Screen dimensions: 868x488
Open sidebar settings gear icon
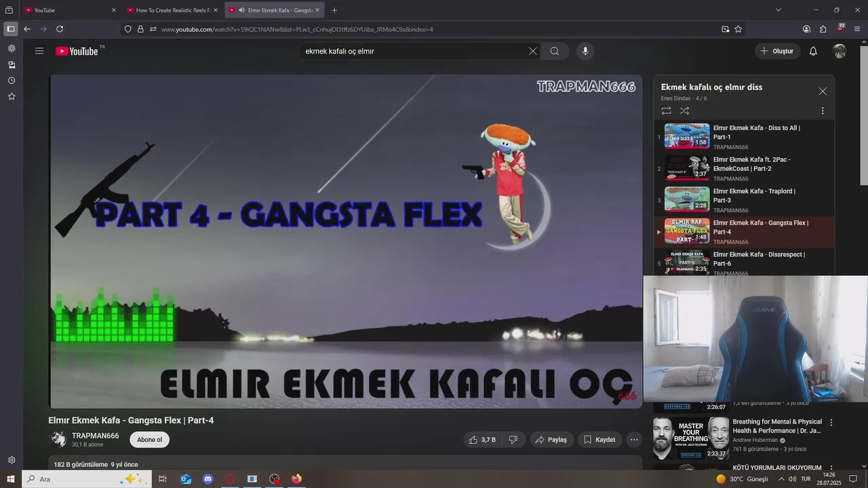[12, 460]
